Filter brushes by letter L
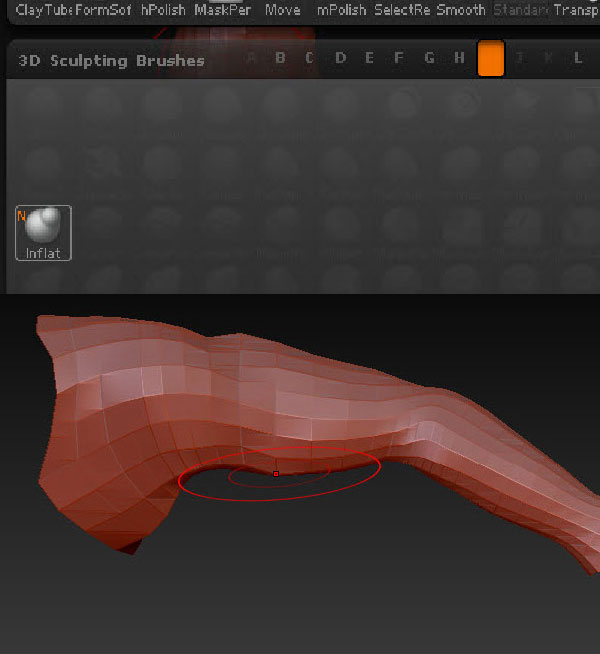 pyautogui.click(x=578, y=59)
